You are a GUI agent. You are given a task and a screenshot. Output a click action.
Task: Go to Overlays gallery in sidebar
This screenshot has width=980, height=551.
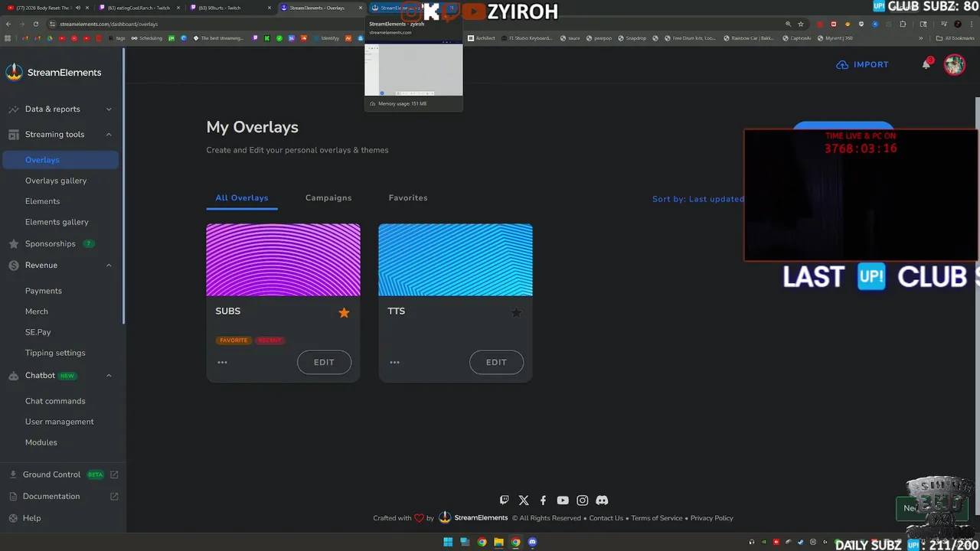56,181
